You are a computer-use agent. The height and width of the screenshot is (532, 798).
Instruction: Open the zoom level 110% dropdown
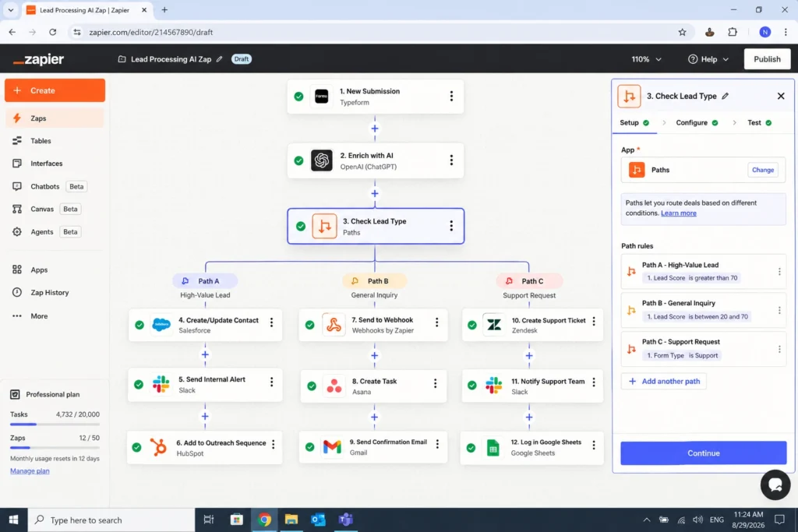pos(646,59)
